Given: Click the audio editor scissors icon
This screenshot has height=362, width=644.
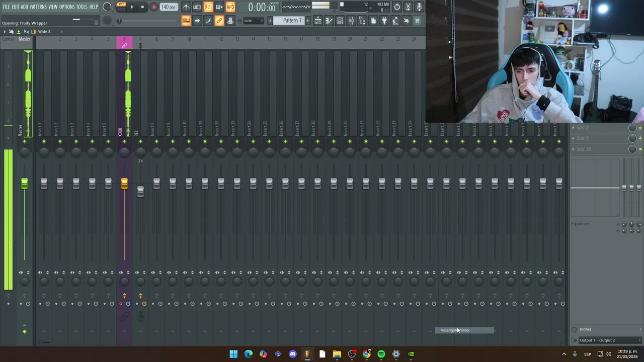Looking at the screenshot, I should (408, 7).
